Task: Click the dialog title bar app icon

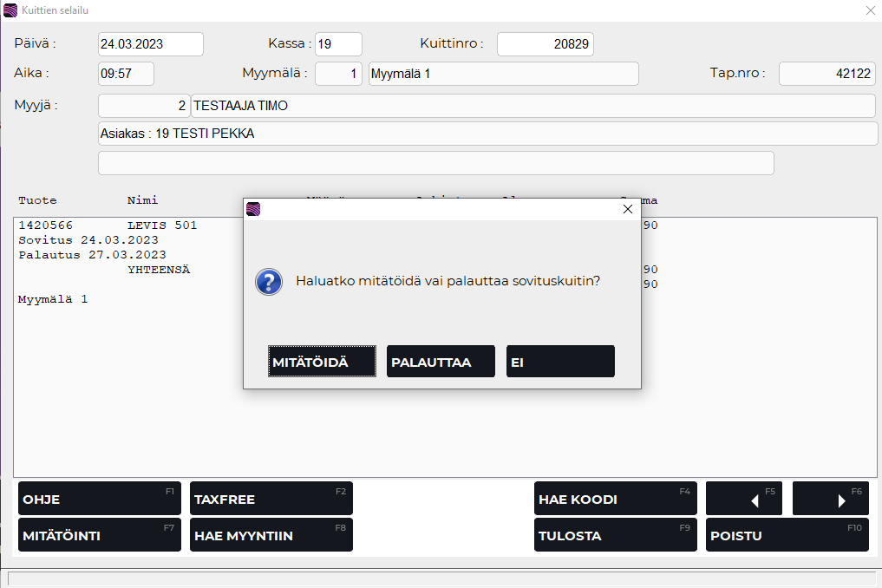Action: (x=253, y=209)
